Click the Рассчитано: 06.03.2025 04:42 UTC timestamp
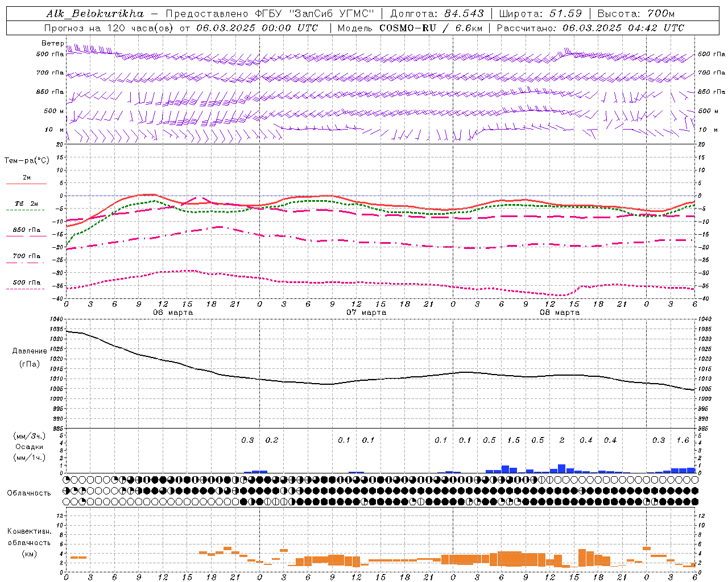728x582 pixels. click(x=590, y=28)
